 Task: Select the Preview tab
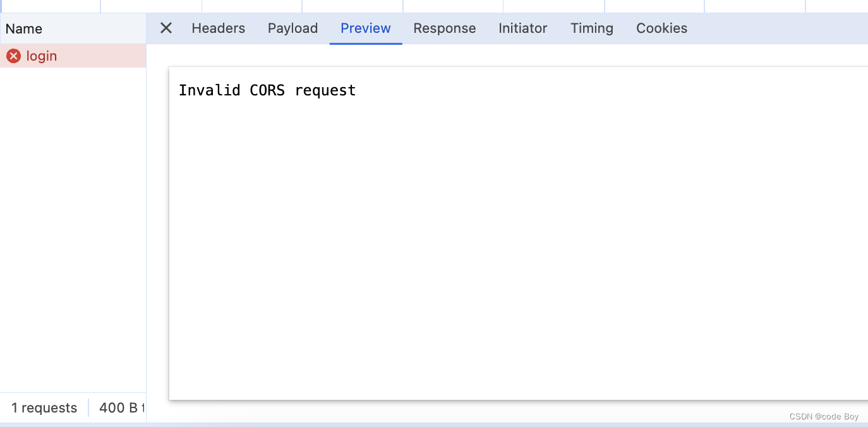pos(366,28)
